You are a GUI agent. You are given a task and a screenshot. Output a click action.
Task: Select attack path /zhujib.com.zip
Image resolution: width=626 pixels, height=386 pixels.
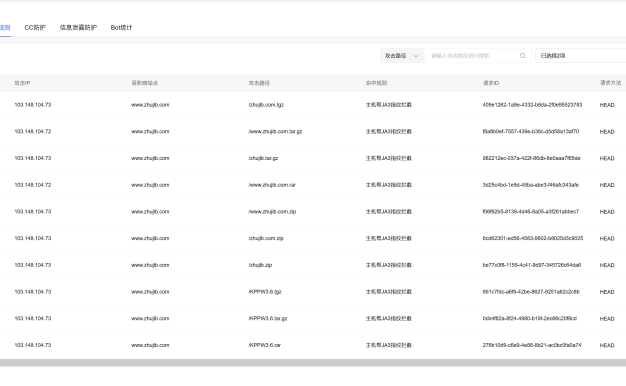(266, 239)
